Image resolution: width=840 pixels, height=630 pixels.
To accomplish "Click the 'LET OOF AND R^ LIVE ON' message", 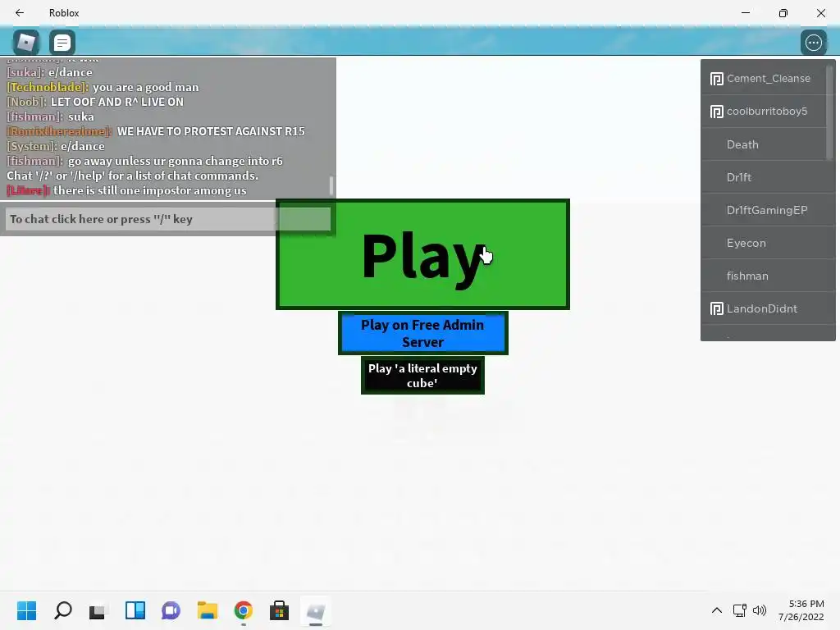I will 116,102.
